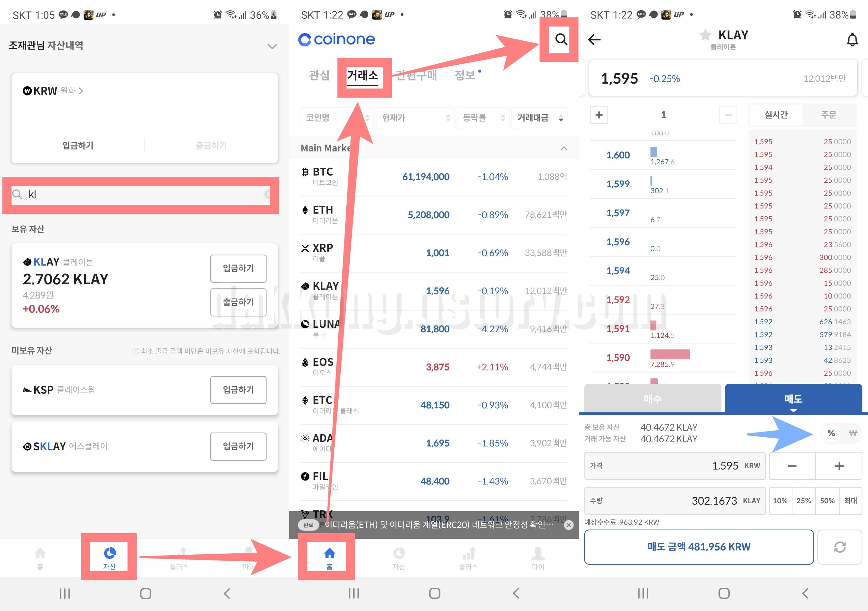Screen dimensions: 868x611
Task: Select the 관심 tab
Action: [319, 75]
